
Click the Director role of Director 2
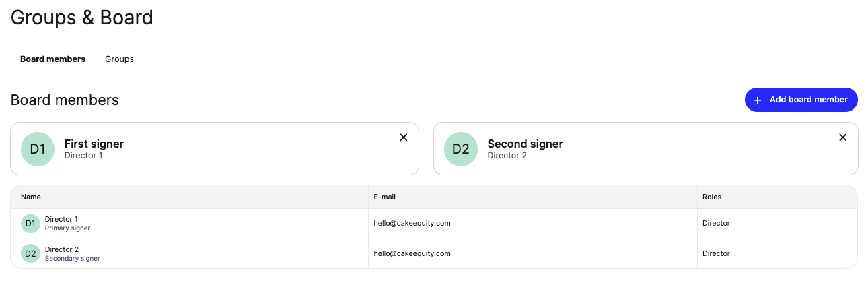[x=716, y=253]
